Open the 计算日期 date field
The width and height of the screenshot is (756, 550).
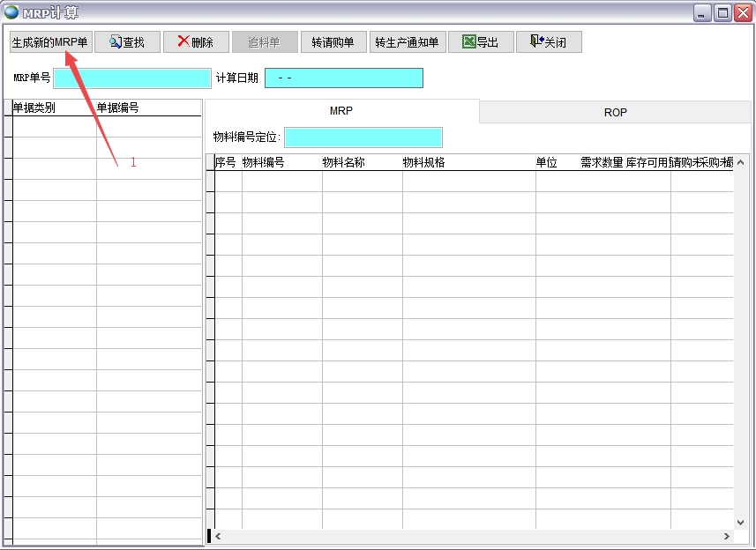click(344, 78)
